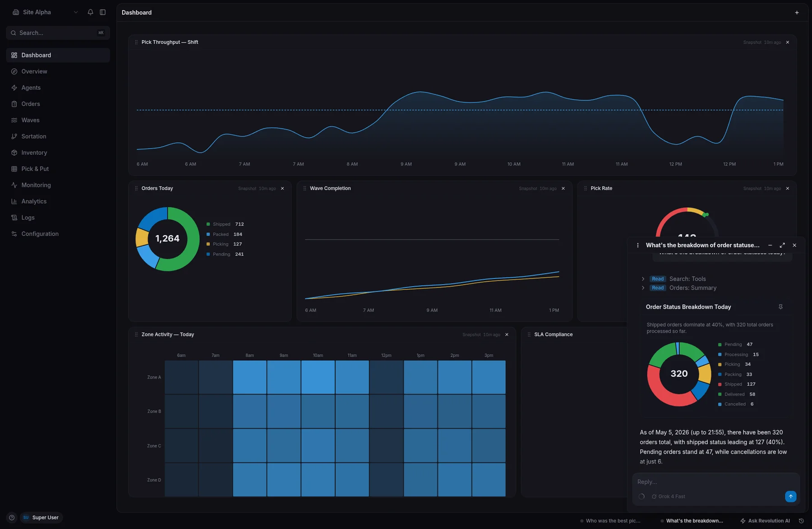Click the Analytics bar chart icon

(x=14, y=201)
